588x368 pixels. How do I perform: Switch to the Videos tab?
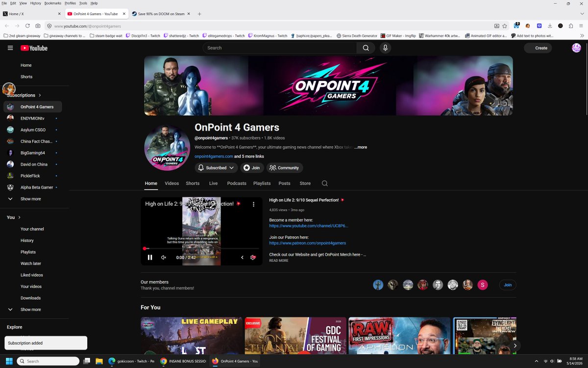click(171, 184)
